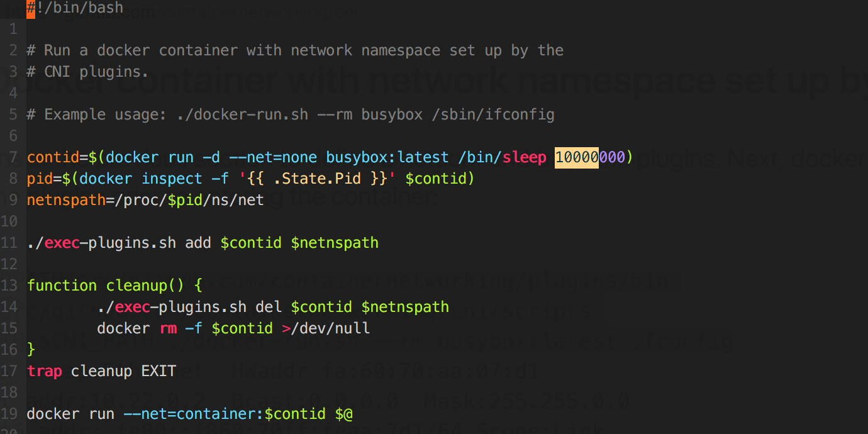
Task: Click the word inspect on the pid line
Action: point(168,179)
